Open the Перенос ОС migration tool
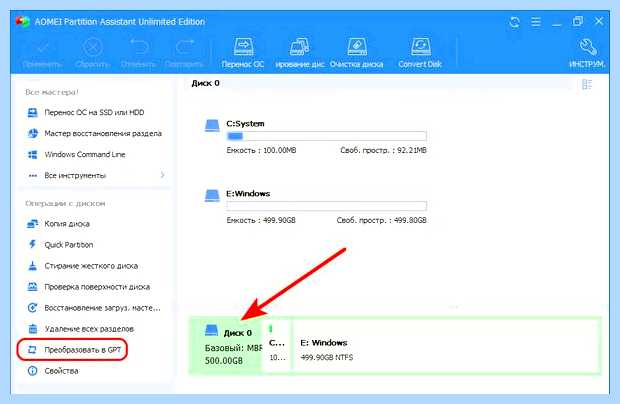The image size is (620, 404). coord(243,53)
